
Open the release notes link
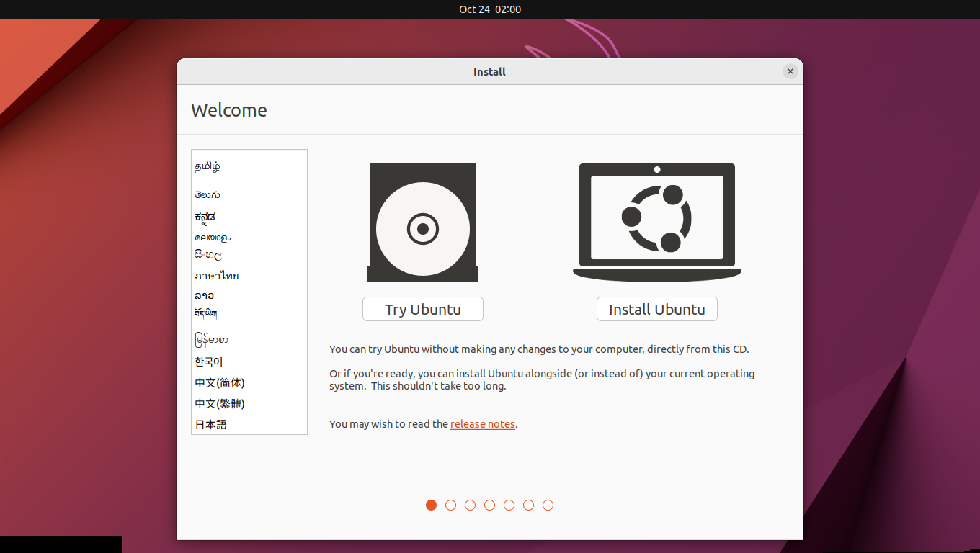coord(483,424)
